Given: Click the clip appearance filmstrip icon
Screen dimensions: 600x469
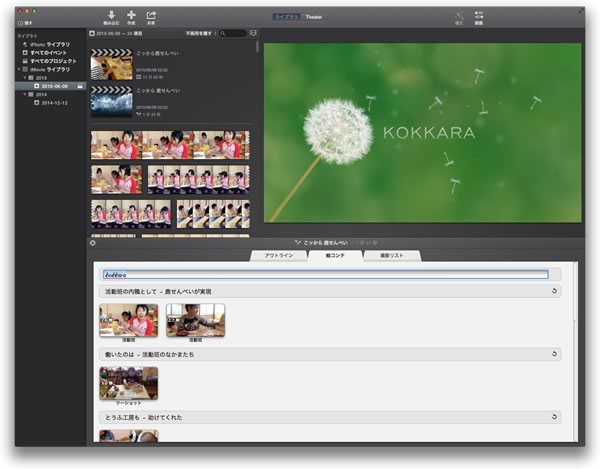Looking at the screenshot, I should point(253,34).
